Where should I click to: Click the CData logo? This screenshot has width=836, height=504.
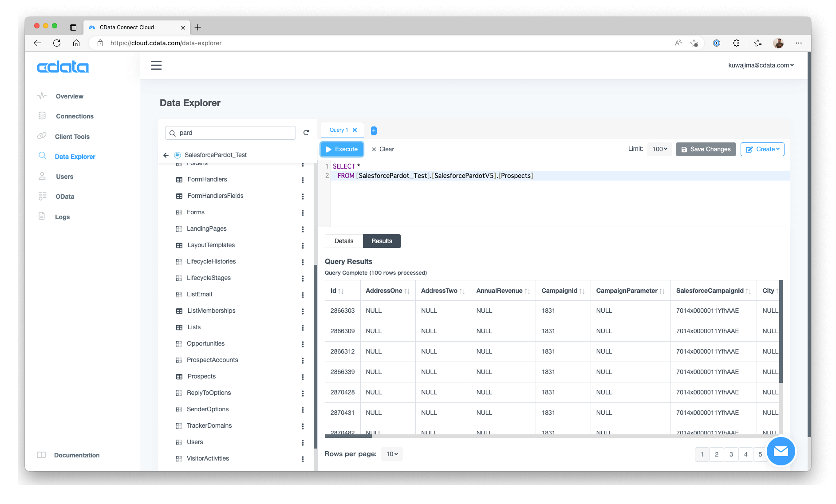click(63, 67)
